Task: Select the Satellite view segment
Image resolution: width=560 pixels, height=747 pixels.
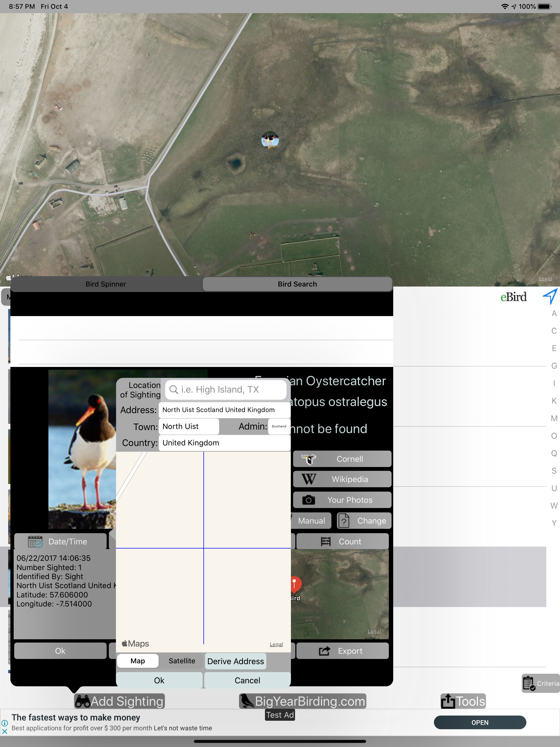Action: [182, 661]
